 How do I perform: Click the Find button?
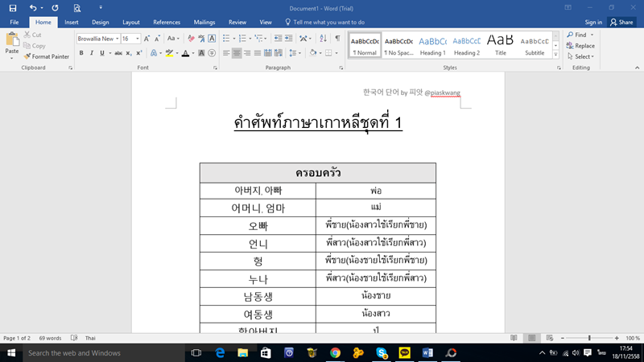577,35
